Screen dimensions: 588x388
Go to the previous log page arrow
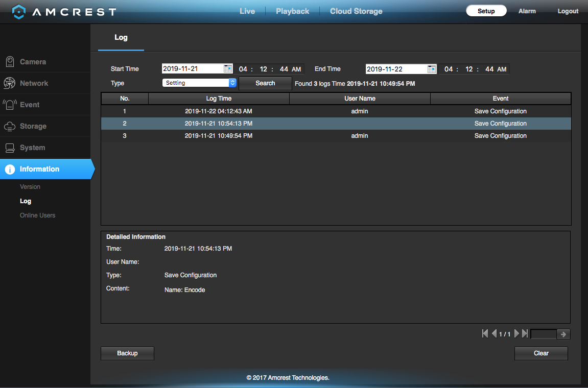click(x=494, y=333)
